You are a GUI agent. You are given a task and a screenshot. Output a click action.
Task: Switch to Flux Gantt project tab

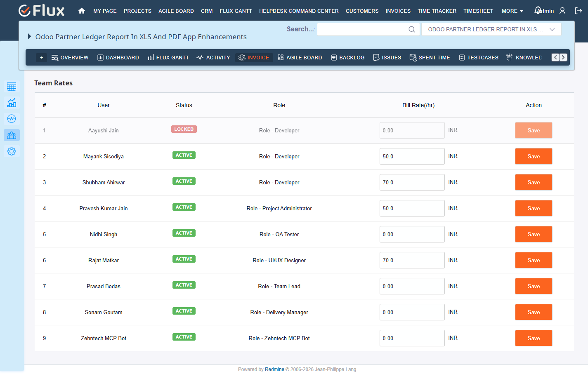[168, 58]
